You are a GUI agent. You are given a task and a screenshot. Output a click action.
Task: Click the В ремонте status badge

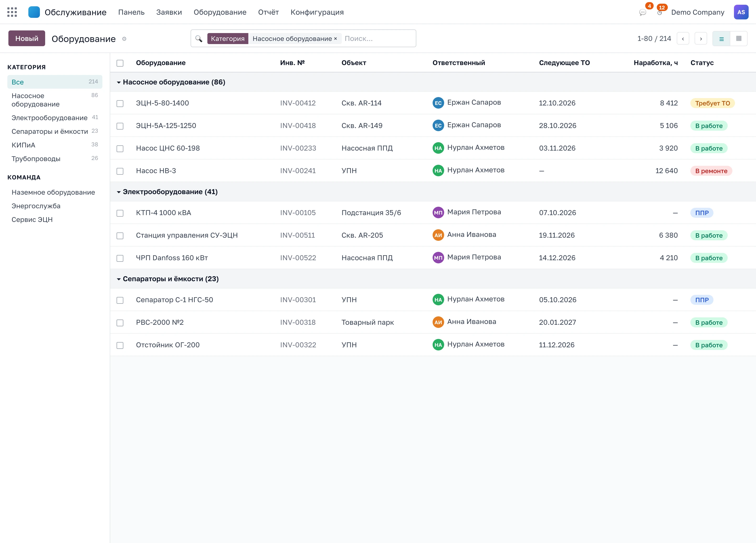coord(711,171)
